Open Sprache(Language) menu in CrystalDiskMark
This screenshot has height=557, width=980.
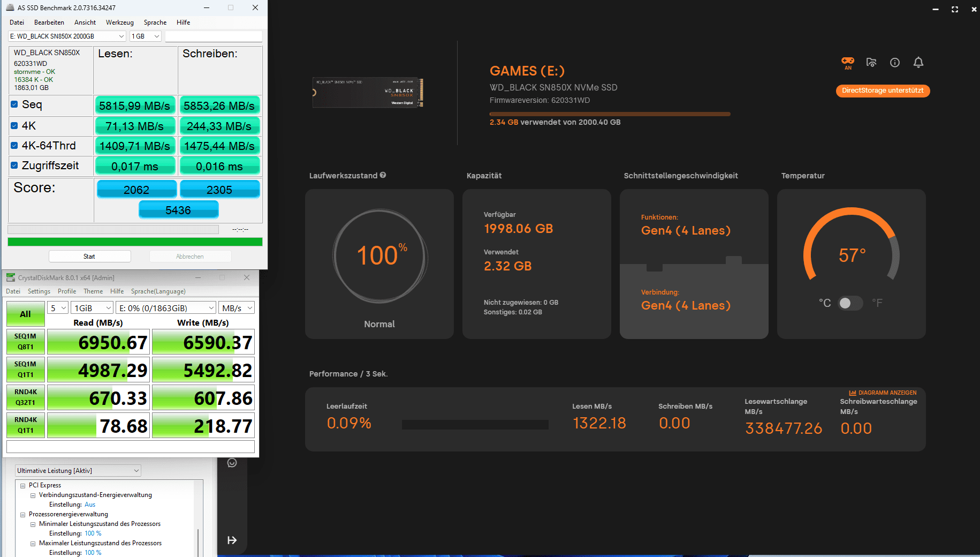158,291
